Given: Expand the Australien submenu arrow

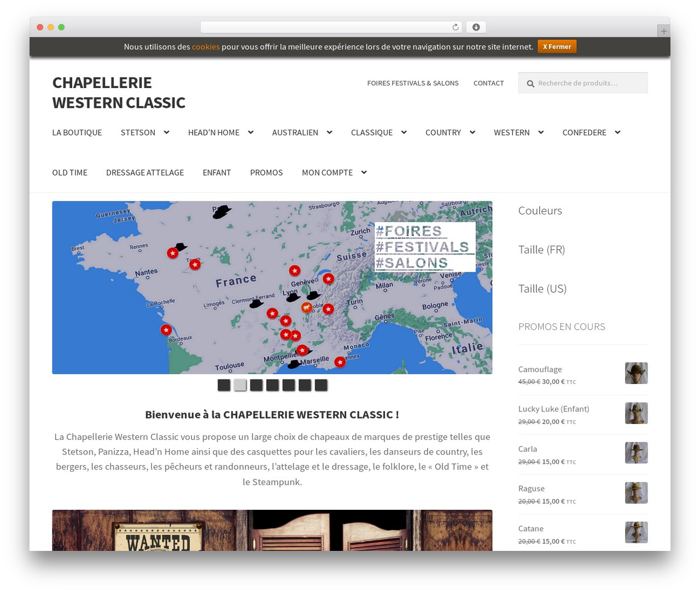Looking at the screenshot, I should [329, 132].
